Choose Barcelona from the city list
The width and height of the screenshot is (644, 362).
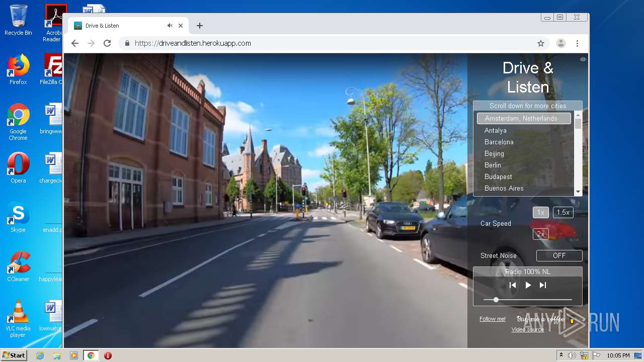click(499, 142)
